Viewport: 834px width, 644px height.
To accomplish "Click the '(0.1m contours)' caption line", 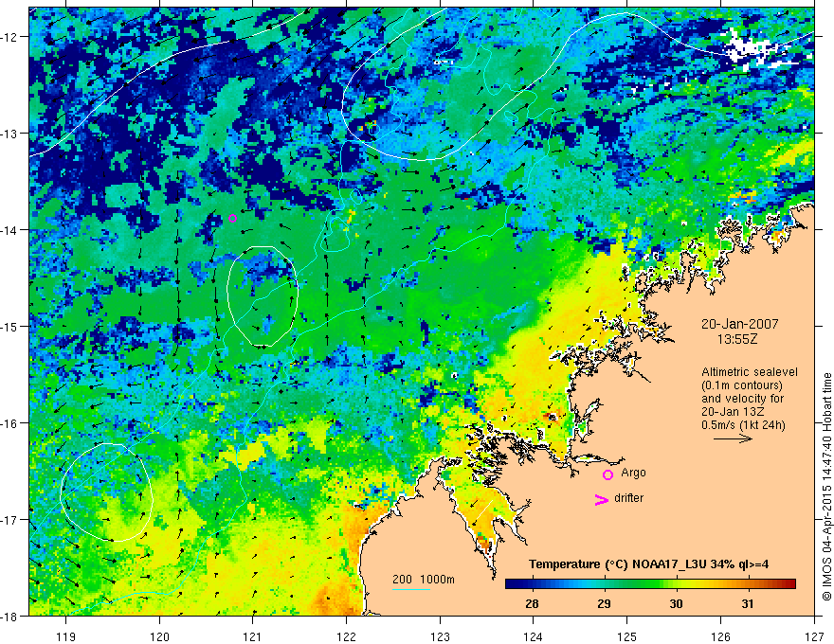I will pos(742,385).
